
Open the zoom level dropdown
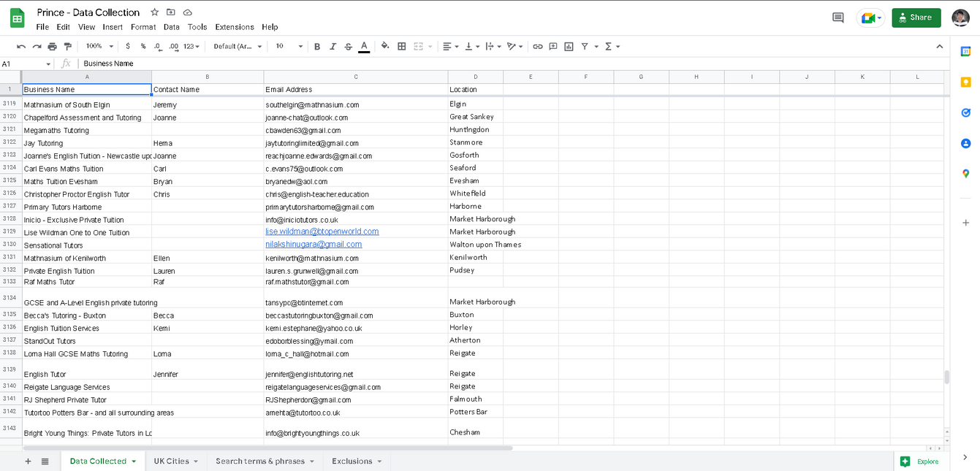98,46
